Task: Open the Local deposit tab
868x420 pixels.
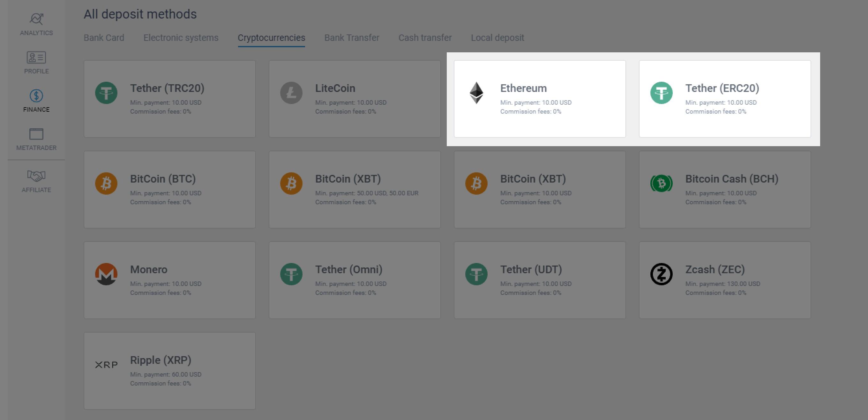Action: (x=498, y=38)
